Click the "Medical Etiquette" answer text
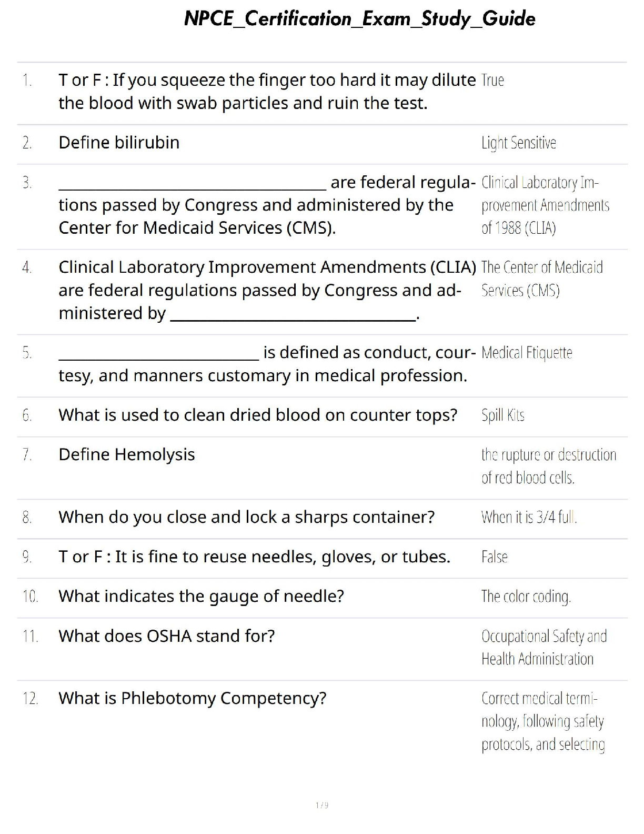 526,353
